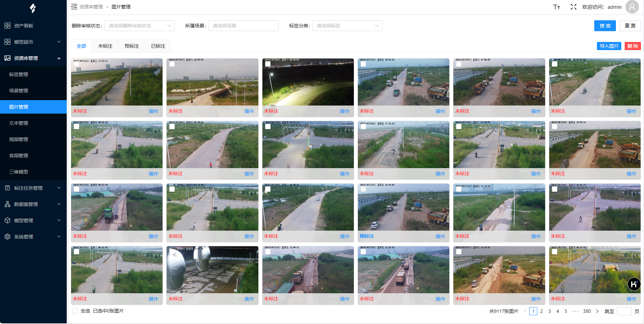Go to page 380 in pagination
644x324 pixels.
point(587,311)
